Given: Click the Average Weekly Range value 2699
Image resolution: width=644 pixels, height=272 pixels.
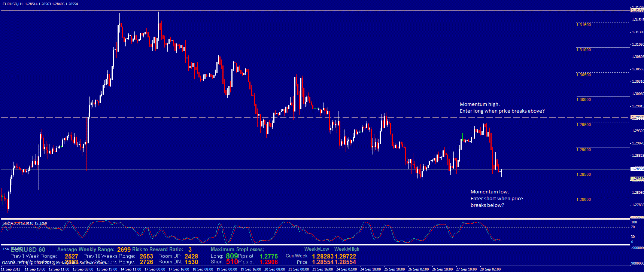Looking at the screenshot, I should (124, 250).
